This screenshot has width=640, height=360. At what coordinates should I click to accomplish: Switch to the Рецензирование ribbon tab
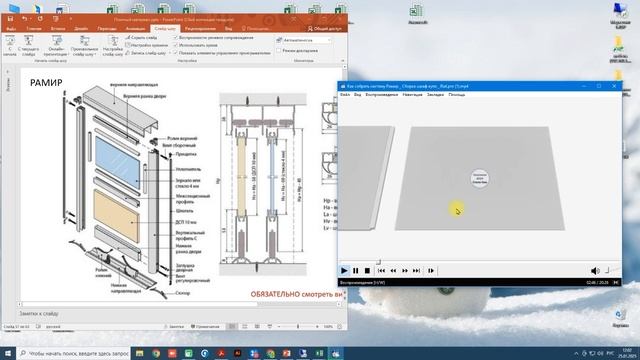(200, 29)
